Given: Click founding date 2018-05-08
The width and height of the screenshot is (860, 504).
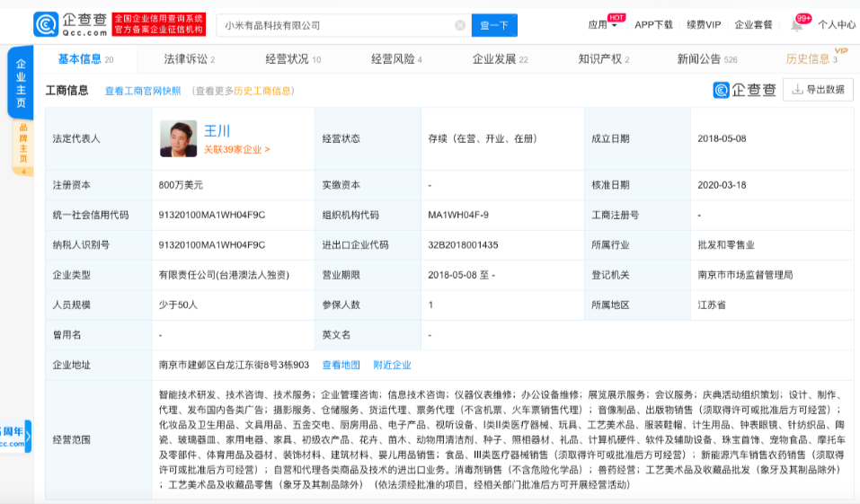Looking at the screenshot, I should point(722,138).
